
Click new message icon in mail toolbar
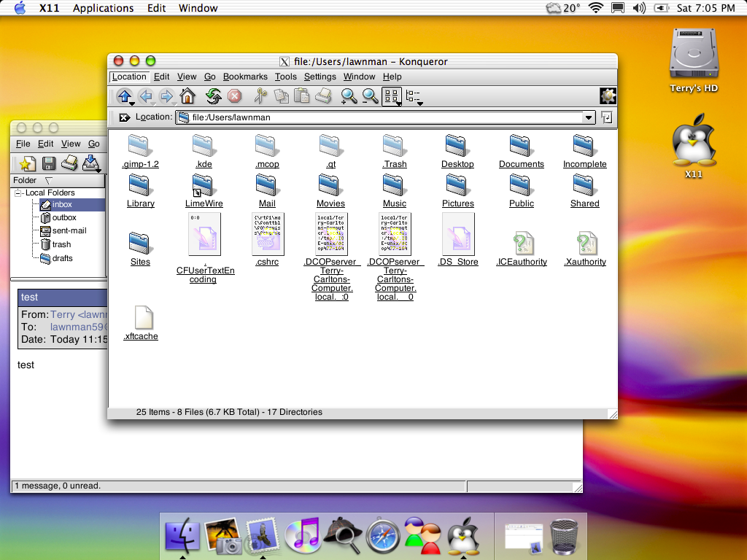27,163
